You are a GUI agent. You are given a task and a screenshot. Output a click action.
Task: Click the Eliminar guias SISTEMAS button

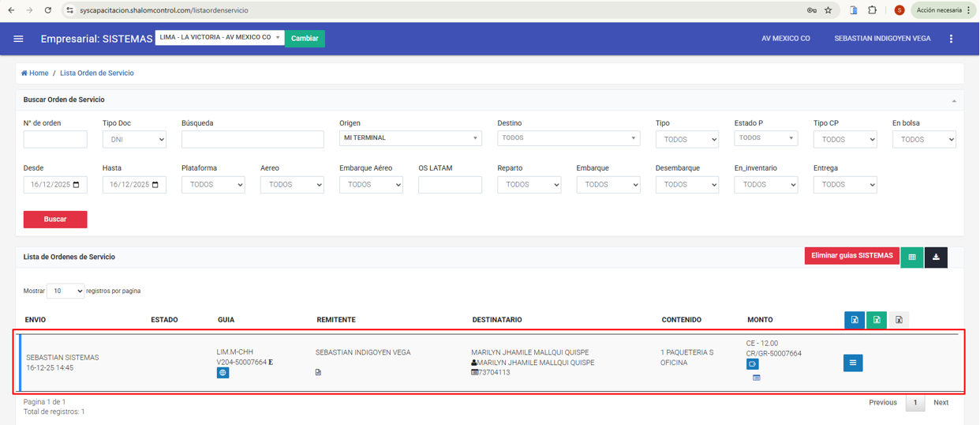pos(851,256)
